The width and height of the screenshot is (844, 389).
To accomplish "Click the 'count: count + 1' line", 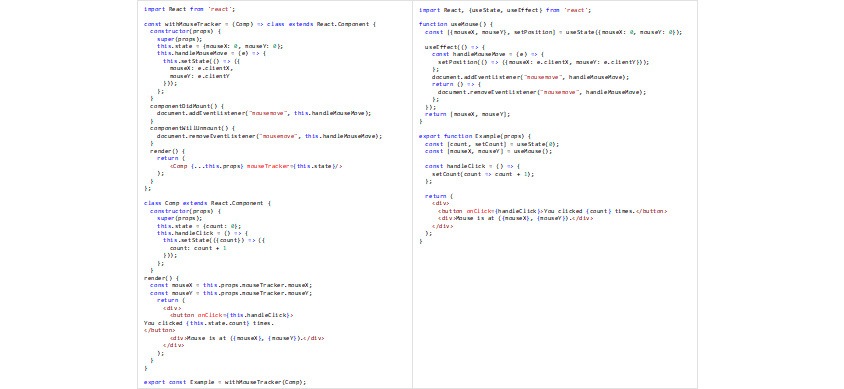I will click(199, 248).
